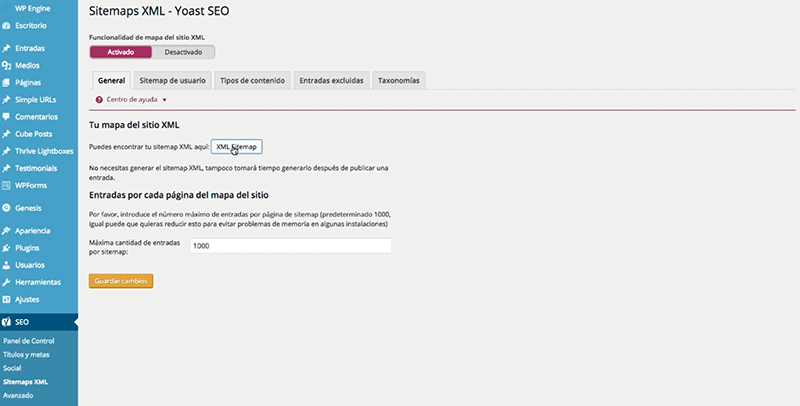Open the Páginas menu label
The image size is (800, 406).
(28, 83)
